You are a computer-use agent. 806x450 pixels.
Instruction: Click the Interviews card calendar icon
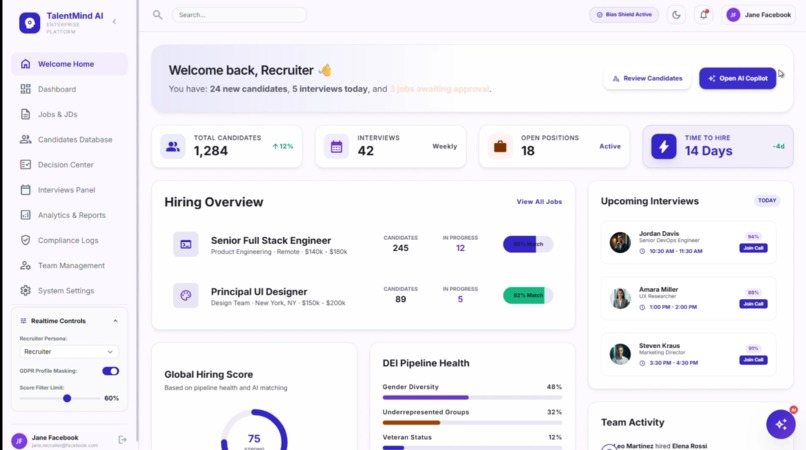336,147
